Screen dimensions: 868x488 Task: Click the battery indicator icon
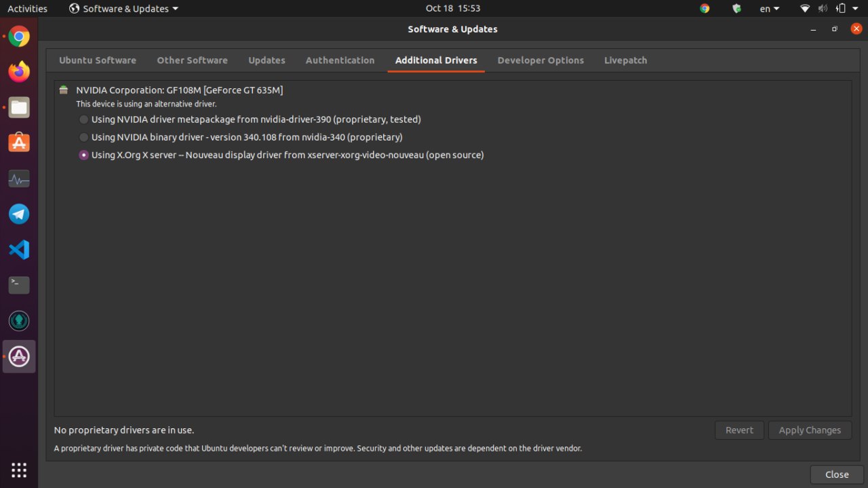841,9
